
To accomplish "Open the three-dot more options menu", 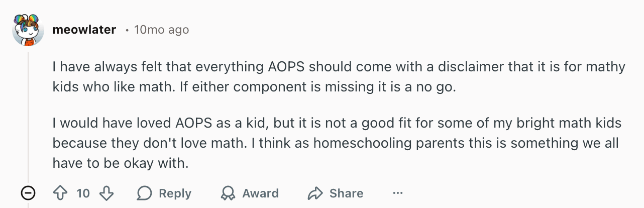I will [x=398, y=193].
